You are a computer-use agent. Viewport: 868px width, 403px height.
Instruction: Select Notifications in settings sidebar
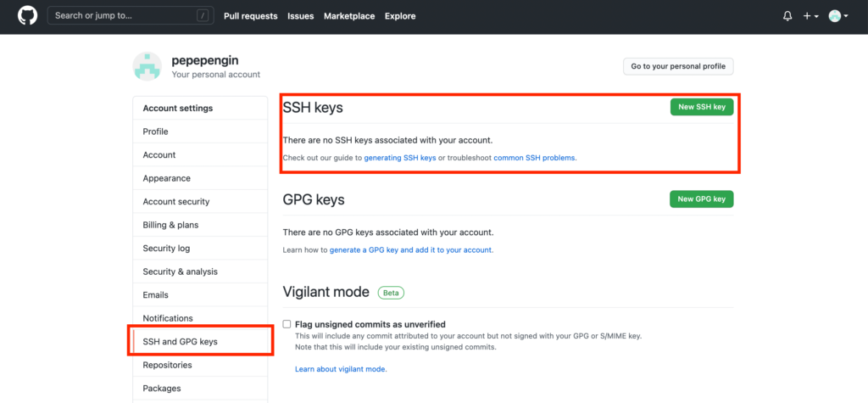click(200, 317)
